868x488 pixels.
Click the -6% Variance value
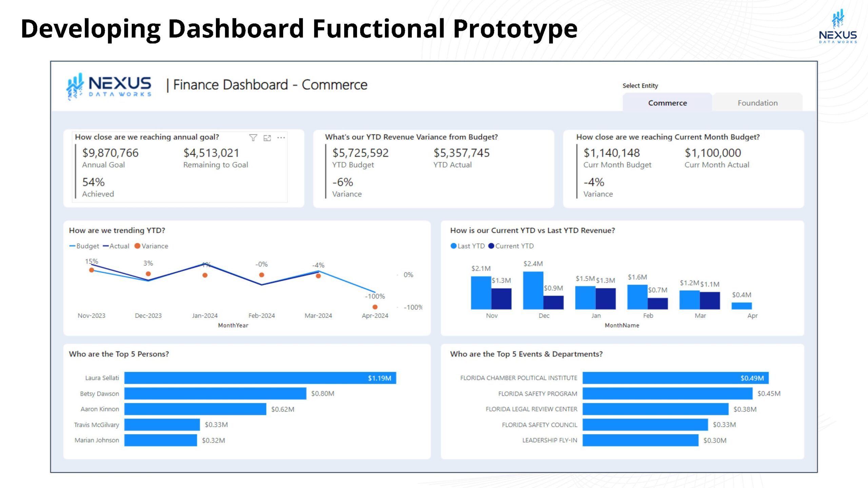click(x=342, y=182)
